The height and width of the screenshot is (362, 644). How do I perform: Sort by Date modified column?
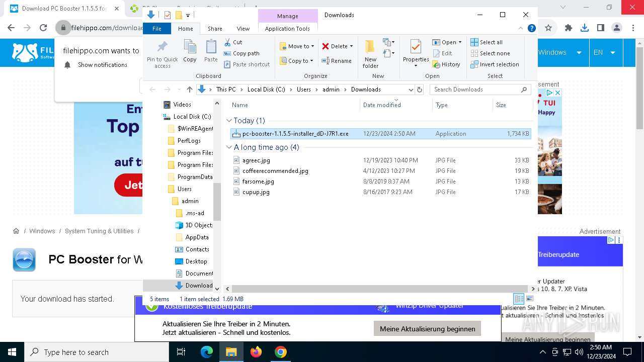(396, 105)
